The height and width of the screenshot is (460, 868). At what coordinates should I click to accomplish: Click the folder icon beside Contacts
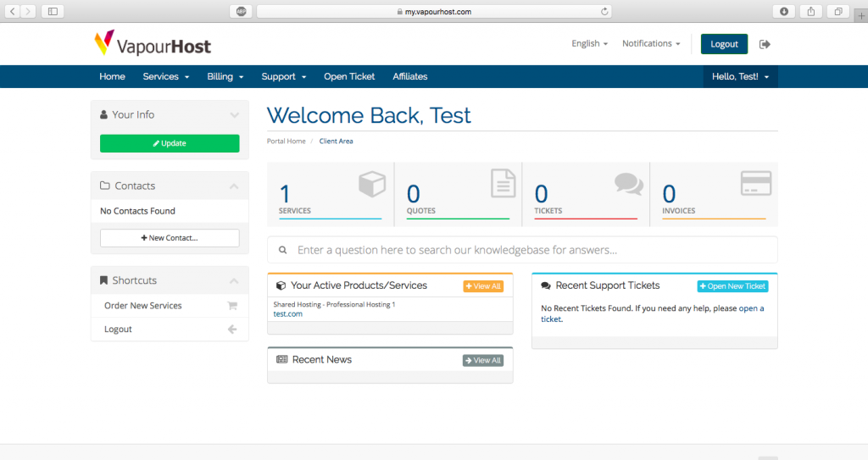(x=104, y=186)
